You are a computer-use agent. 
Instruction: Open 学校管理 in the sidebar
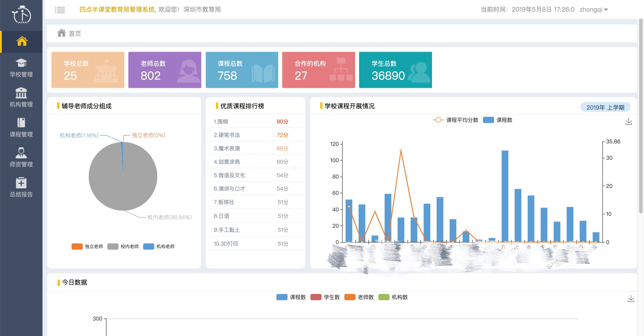coord(21,68)
